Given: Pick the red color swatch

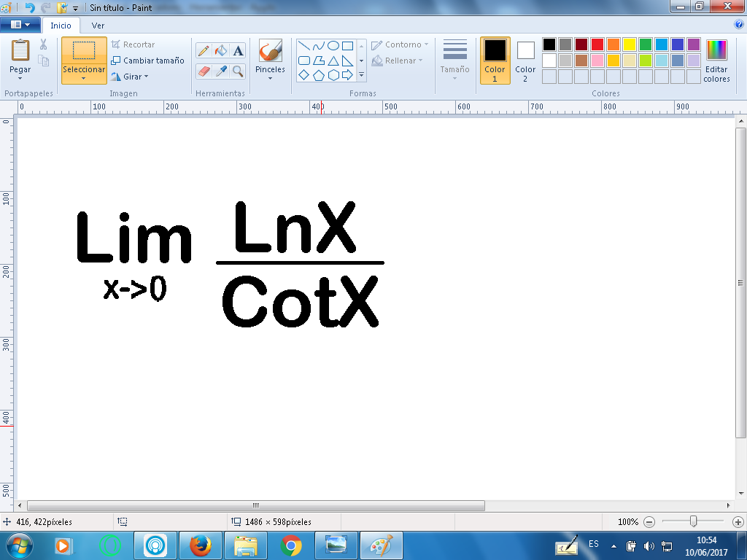Looking at the screenshot, I should (x=597, y=44).
